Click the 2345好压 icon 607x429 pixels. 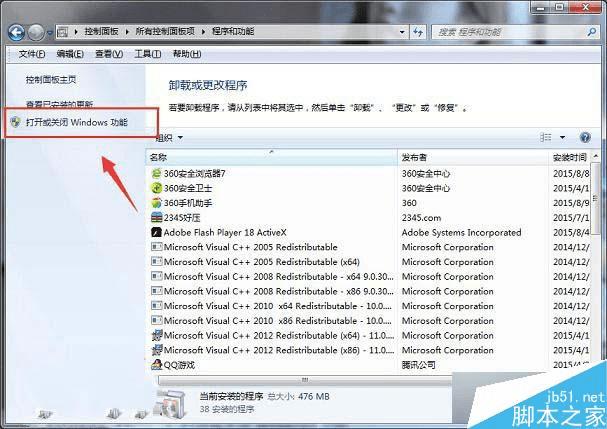coord(156,218)
